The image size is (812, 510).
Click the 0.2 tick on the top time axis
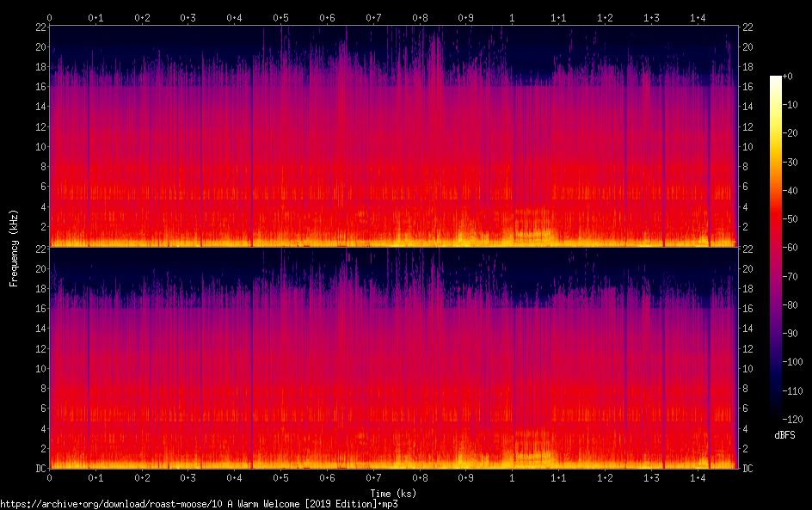[x=142, y=17]
